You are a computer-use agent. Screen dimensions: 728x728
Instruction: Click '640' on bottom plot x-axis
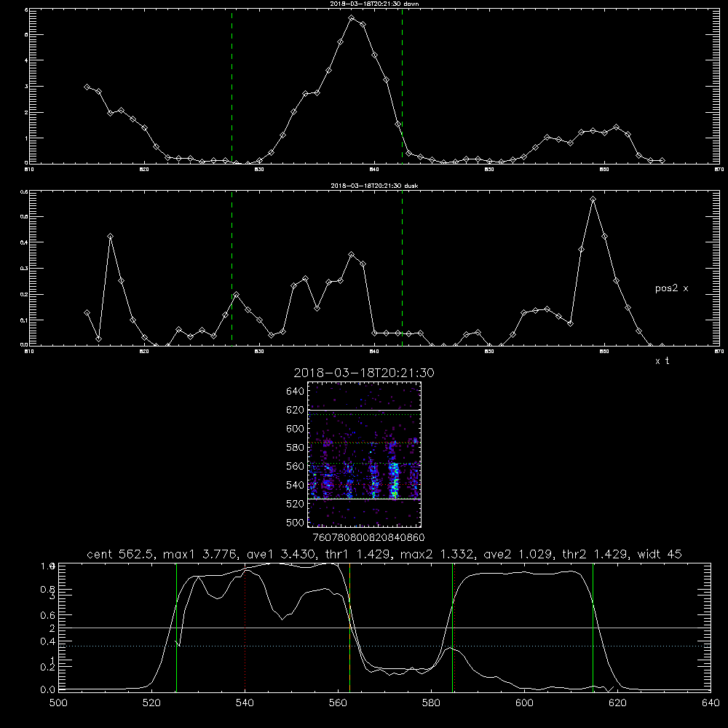tap(711, 703)
